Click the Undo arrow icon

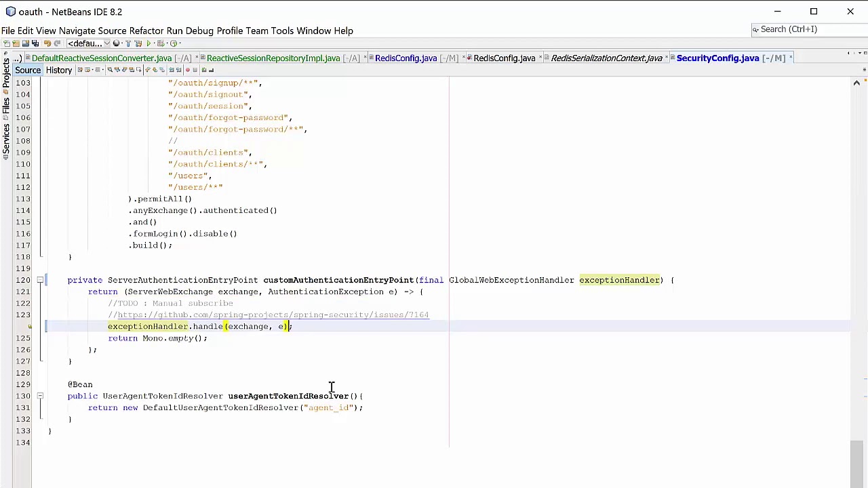[x=47, y=43]
